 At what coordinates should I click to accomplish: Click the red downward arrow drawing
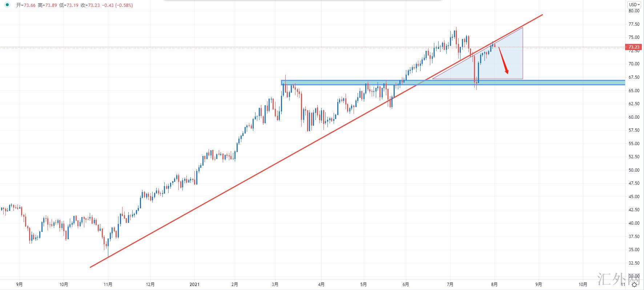coord(503,61)
